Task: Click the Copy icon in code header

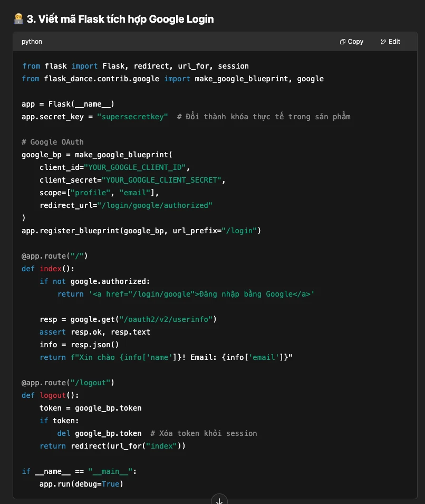Action: (342, 42)
